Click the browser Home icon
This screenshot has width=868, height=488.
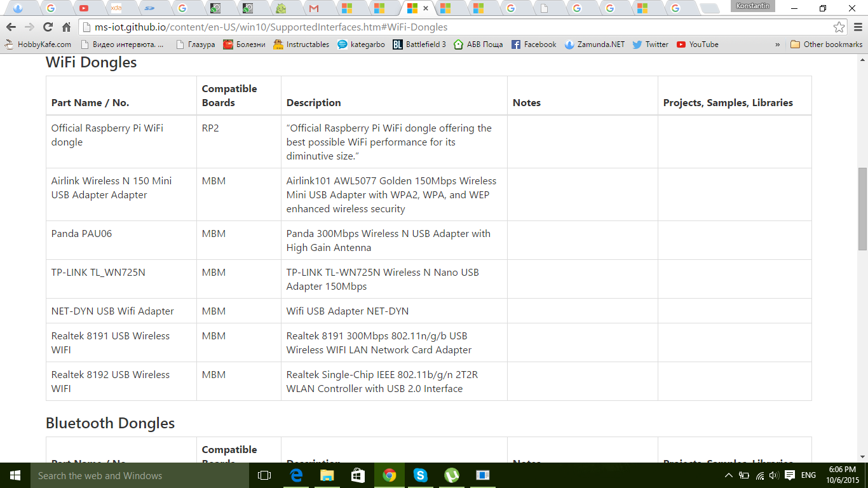66,27
